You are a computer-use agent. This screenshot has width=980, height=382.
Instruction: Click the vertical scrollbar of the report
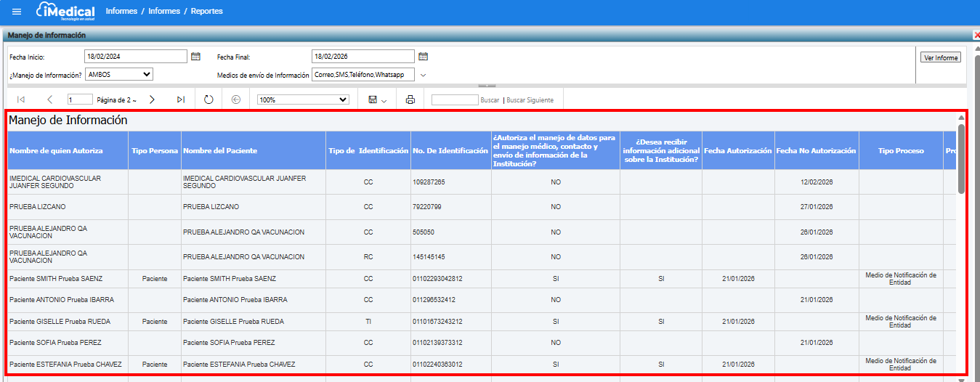961,159
